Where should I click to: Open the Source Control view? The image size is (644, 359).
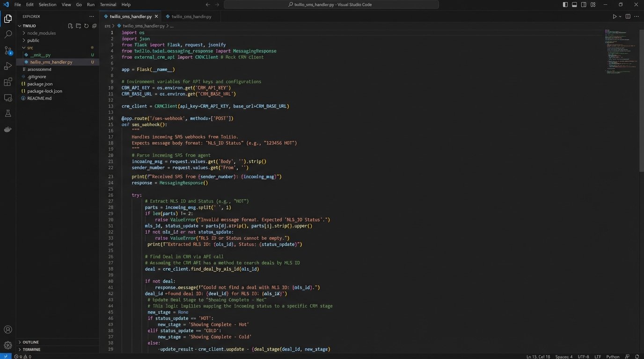(x=8, y=50)
